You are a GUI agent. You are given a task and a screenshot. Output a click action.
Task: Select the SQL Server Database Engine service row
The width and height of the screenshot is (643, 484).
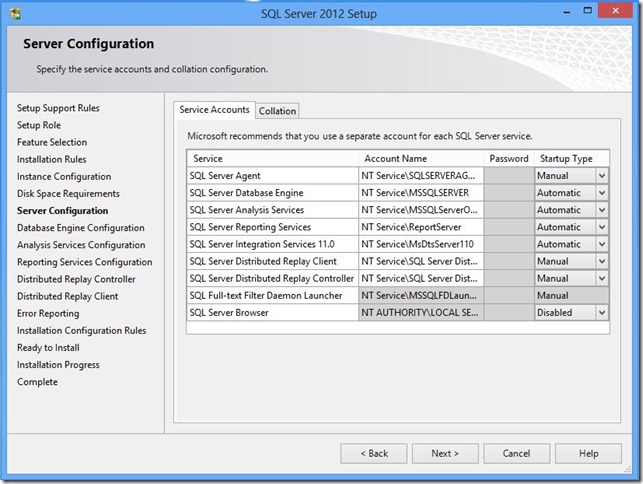273,193
